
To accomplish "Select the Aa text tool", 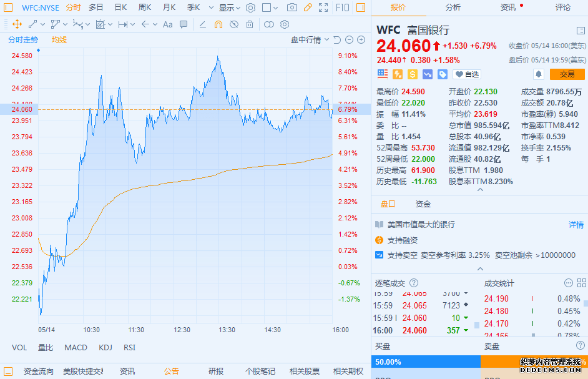I will tap(168, 25).
